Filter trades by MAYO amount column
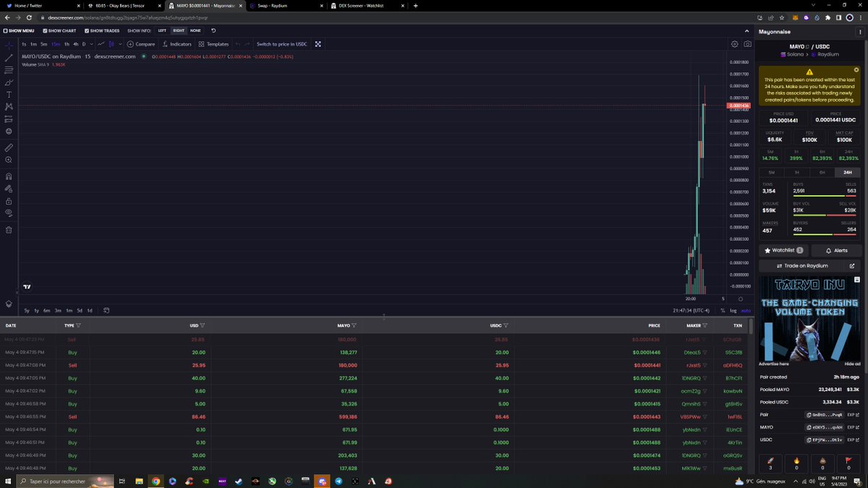The image size is (868, 488). [354, 325]
